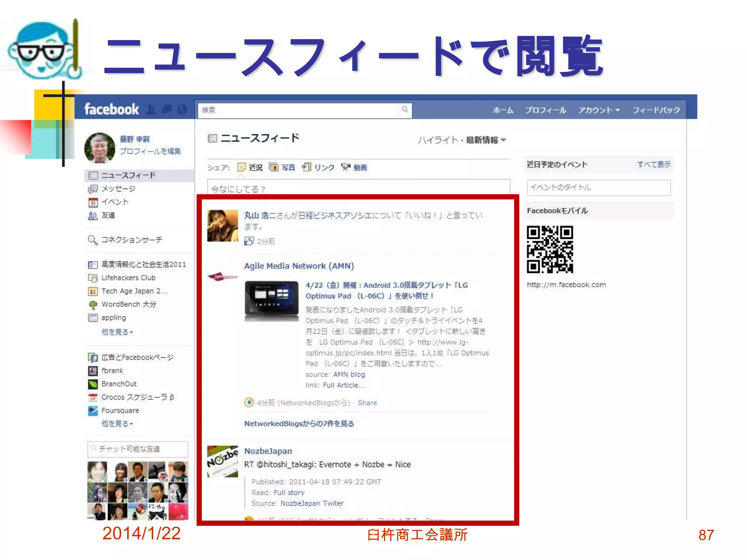Expand the アカウント dropdown
The image size is (747, 560).
[599, 110]
